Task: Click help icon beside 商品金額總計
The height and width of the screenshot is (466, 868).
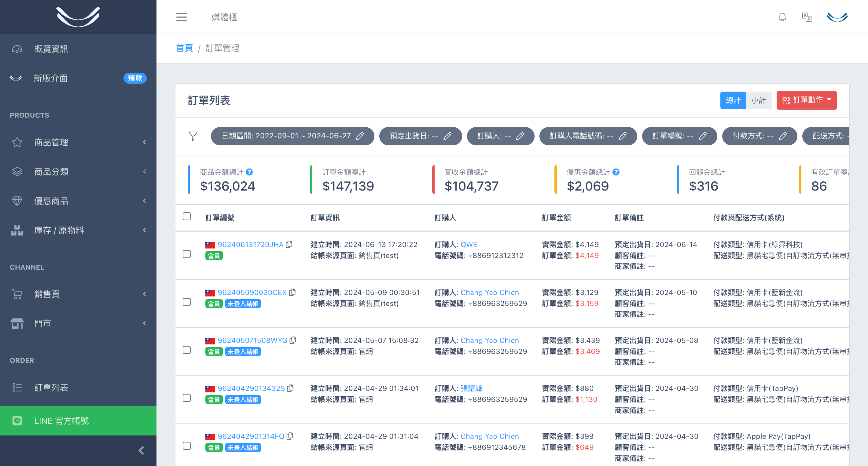Action: (x=249, y=172)
